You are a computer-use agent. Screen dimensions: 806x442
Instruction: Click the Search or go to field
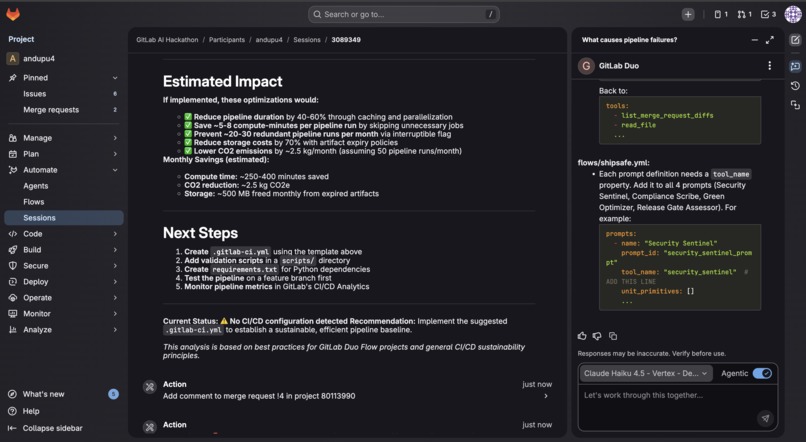point(404,14)
